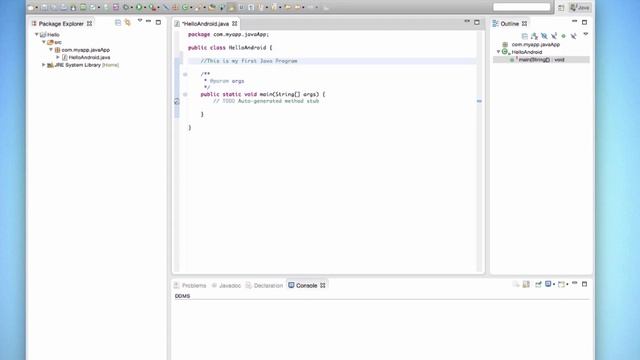
Task: Click the Console Pin Console icon
Action: coord(538,284)
